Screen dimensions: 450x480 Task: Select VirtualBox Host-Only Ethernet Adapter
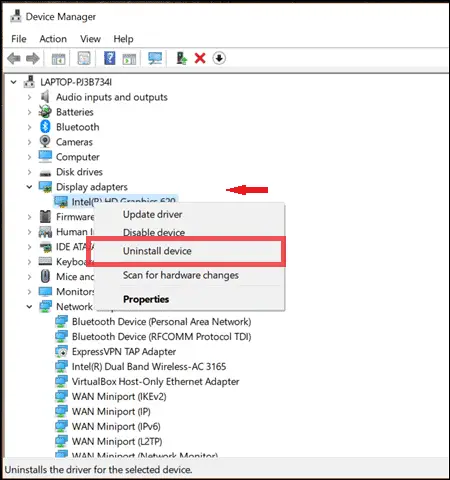point(155,382)
